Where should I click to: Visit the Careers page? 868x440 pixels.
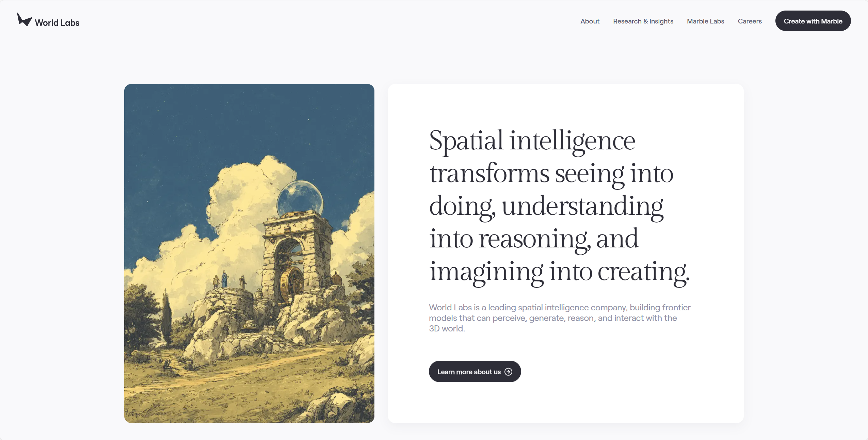750,21
